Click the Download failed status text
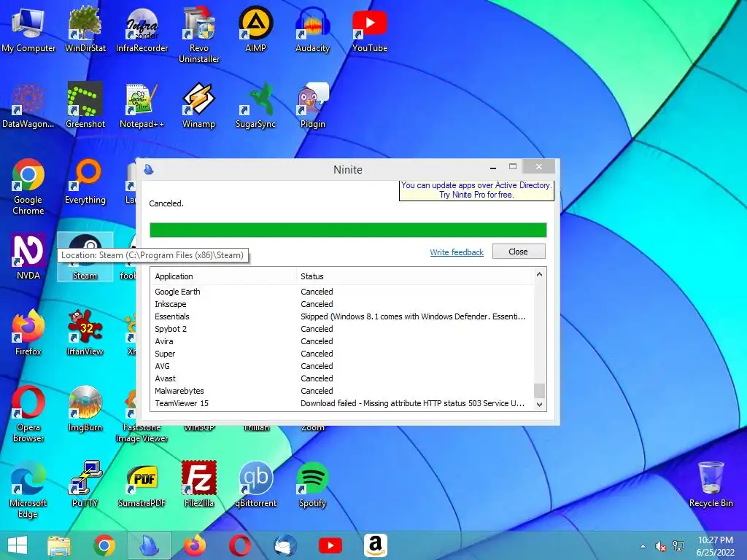 [413, 402]
